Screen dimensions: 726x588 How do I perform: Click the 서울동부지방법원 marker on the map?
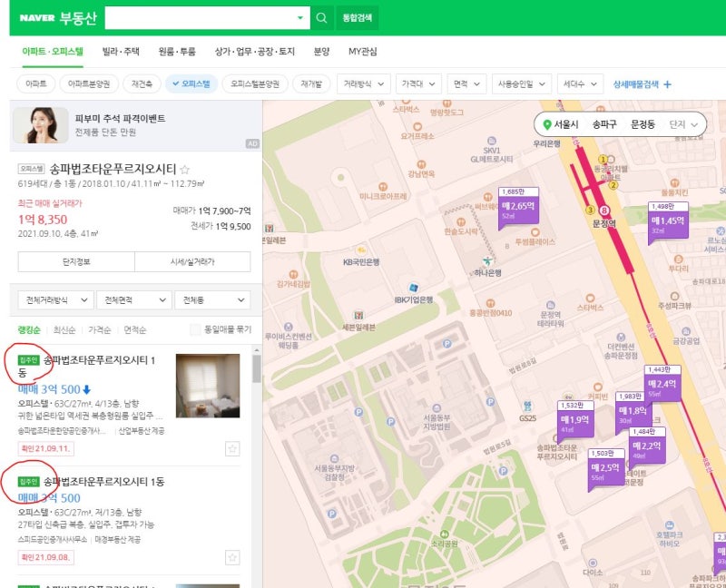437,408
